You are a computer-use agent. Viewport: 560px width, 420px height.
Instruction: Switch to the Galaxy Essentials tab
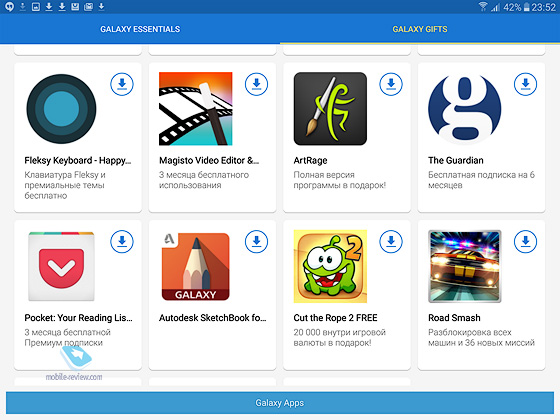pos(140,29)
